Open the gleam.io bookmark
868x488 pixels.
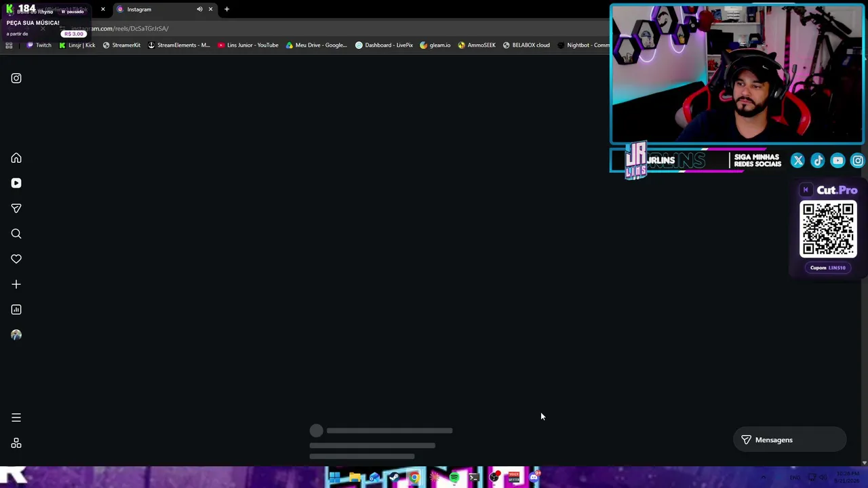tap(435, 45)
